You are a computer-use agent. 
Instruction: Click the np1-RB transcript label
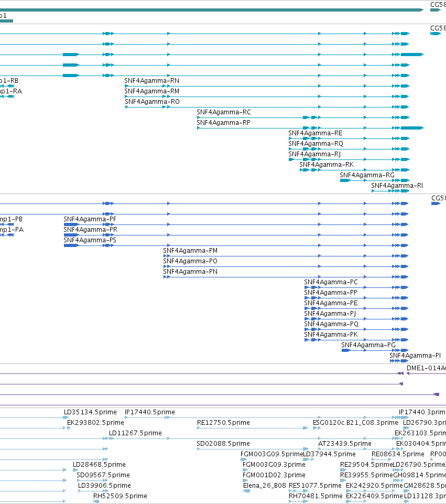(x=9, y=81)
